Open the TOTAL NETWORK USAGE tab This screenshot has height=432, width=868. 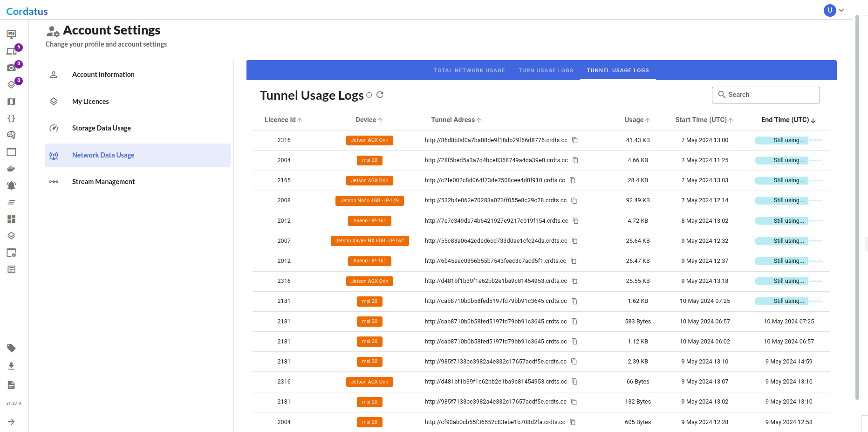click(x=469, y=70)
